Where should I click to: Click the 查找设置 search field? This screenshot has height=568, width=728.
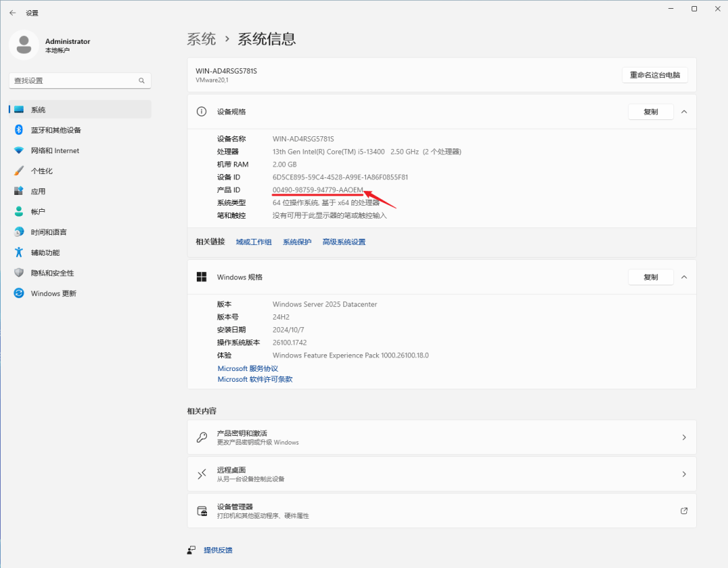(x=80, y=80)
